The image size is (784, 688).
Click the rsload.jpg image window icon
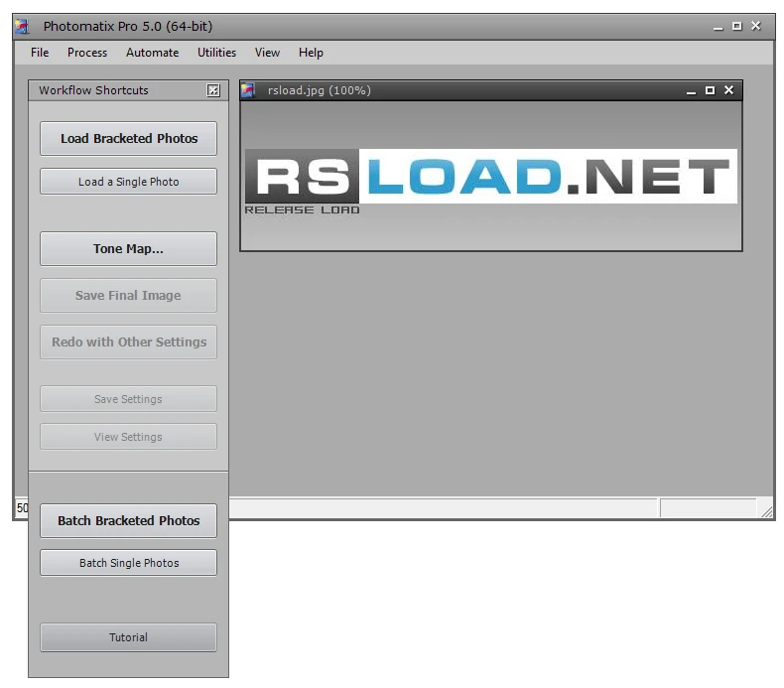pyautogui.click(x=249, y=90)
